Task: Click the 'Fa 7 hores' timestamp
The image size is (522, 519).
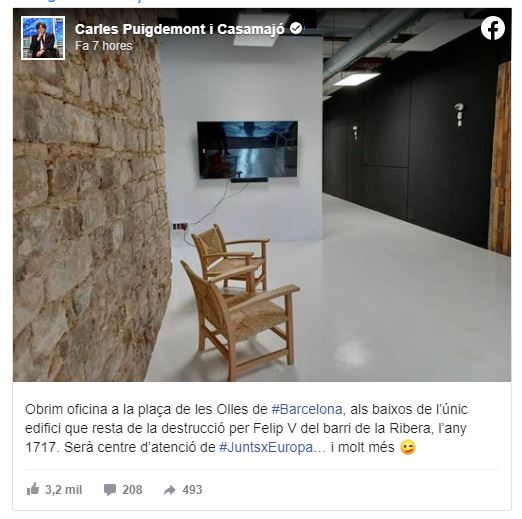Action: (x=103, y=46)
